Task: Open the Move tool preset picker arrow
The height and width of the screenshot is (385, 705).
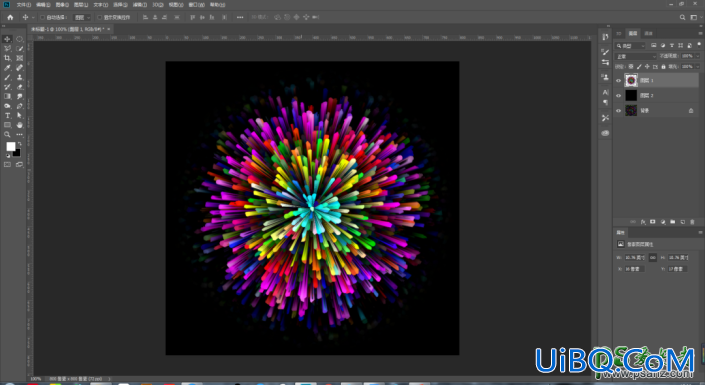Action: coord(33,18)
